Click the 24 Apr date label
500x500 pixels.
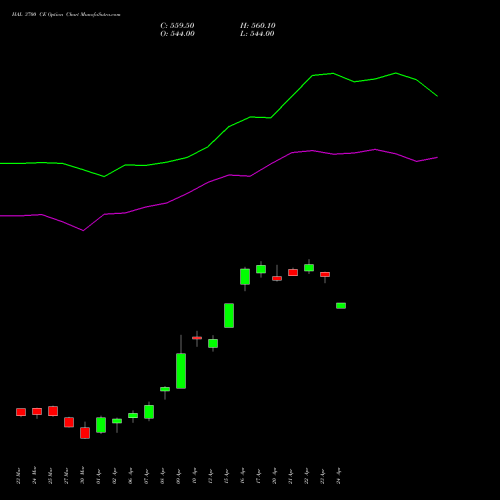(x=339, y=476)
